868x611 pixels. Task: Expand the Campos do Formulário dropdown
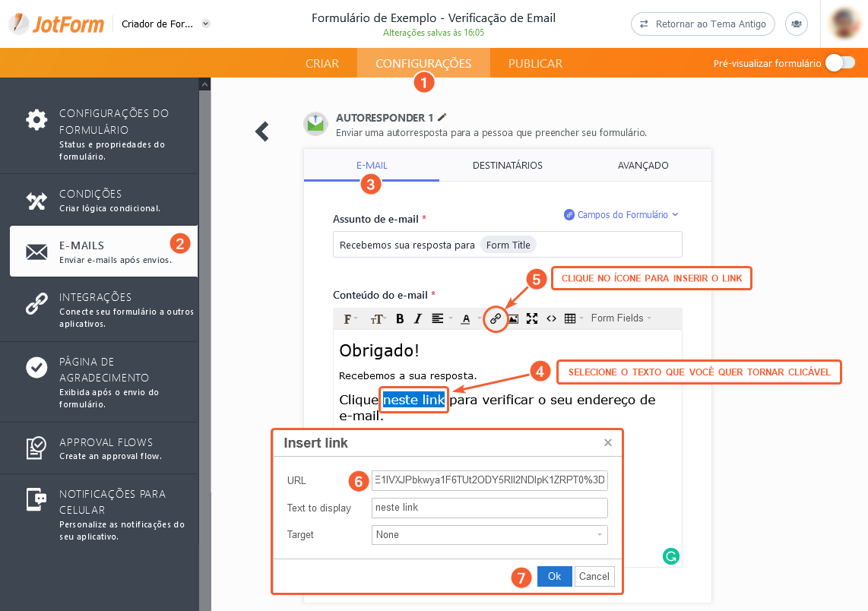click(621, 215)
